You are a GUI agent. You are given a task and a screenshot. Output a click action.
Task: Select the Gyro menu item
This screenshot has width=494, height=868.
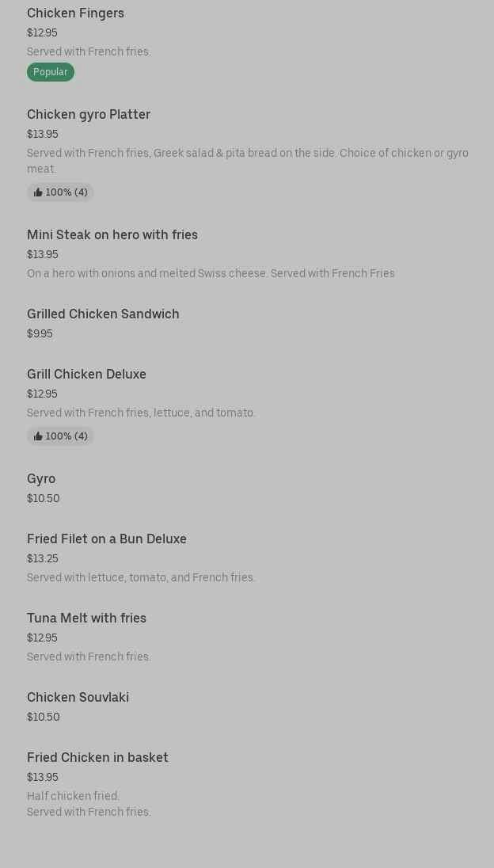(x=41, y=478)
